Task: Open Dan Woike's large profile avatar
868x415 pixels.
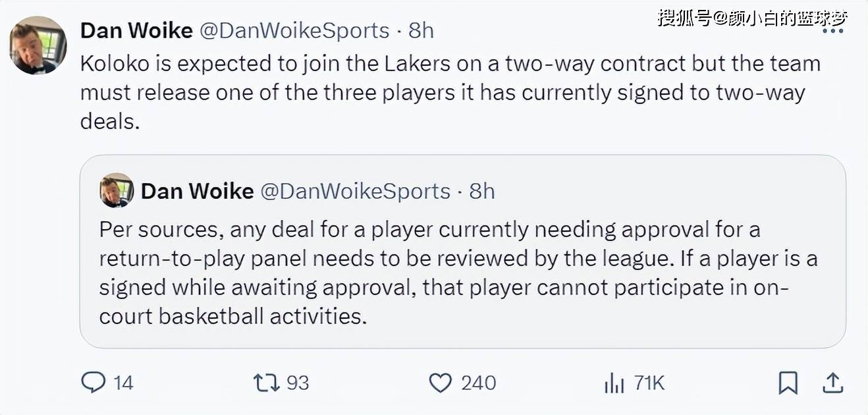Action: [38, 45]
